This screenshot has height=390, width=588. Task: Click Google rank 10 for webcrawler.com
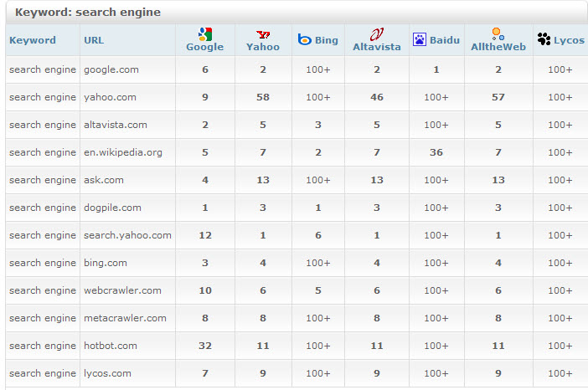point(205,290)
